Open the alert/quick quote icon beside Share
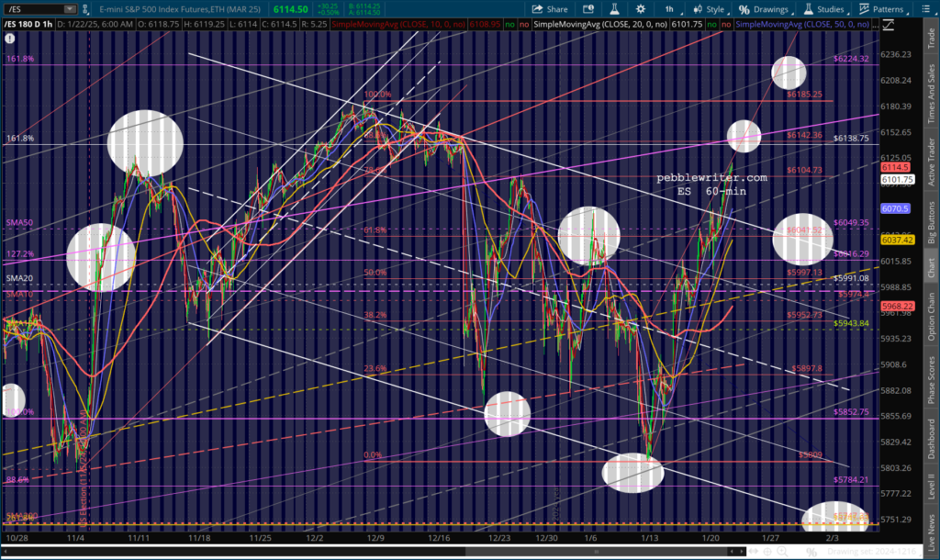 tap(588, 9)
